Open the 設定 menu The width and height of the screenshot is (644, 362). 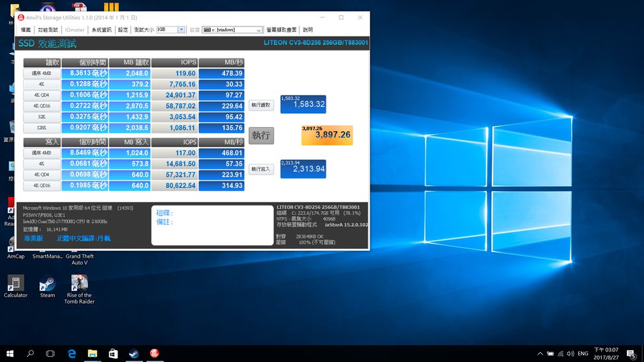pyautogui.click(x=123, y=30)
